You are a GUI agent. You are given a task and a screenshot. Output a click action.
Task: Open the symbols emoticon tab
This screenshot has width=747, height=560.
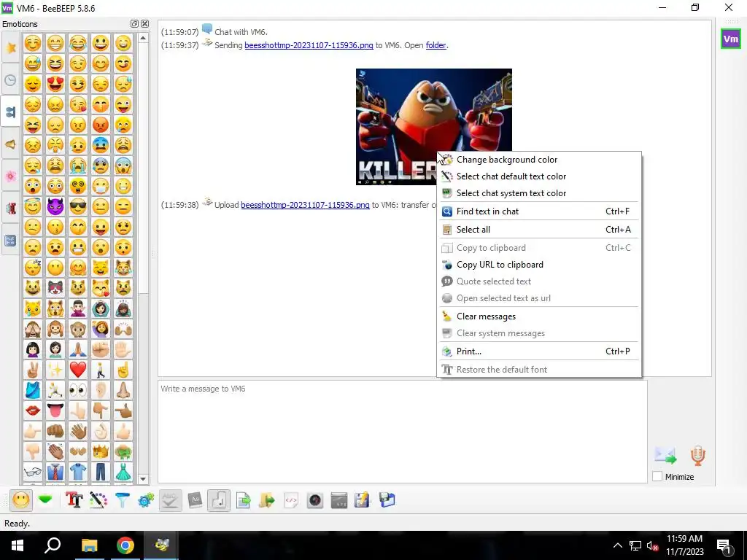(11, 241)
